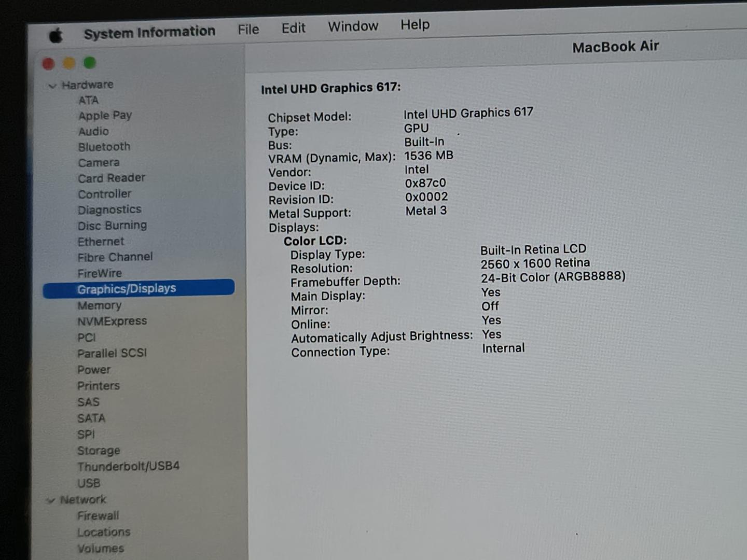747x560 pixels.
Task: Open the System Information app menu
Action: (149, 32)
